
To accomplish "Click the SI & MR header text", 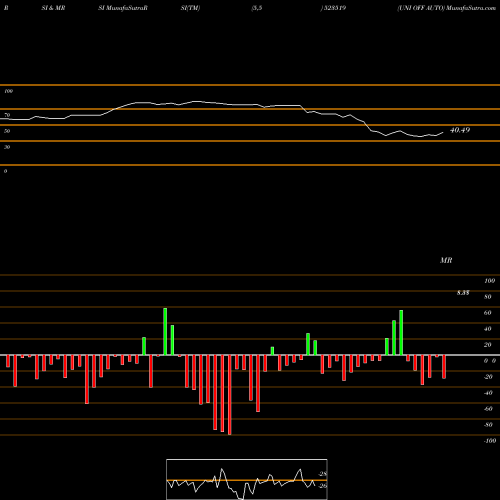I will [x=53, y=8].
